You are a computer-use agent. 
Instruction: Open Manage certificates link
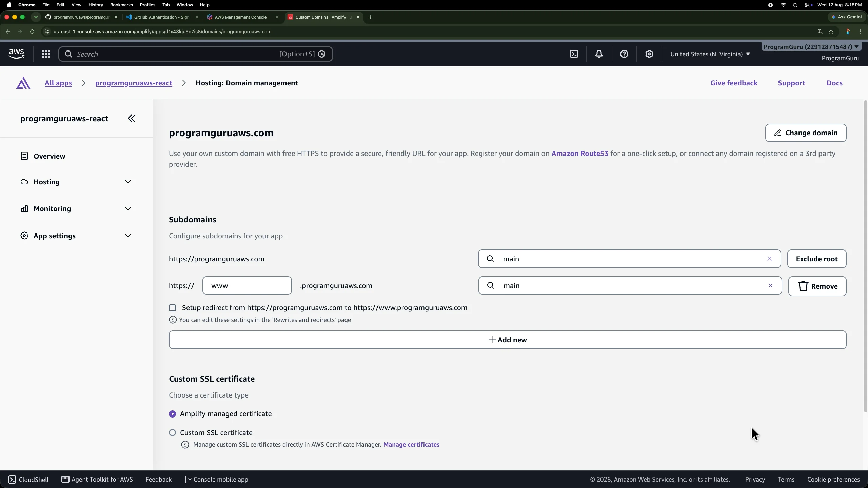(x=411, y=445)
